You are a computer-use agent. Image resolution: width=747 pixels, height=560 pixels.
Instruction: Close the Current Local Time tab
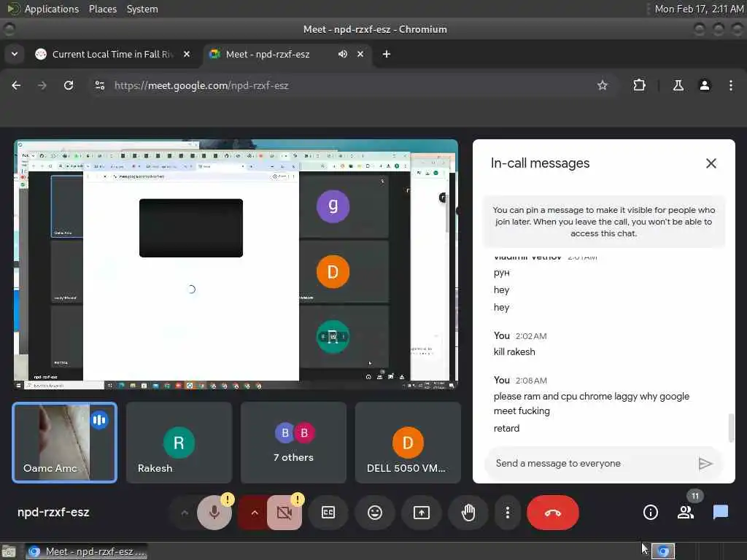click(187, 54)
